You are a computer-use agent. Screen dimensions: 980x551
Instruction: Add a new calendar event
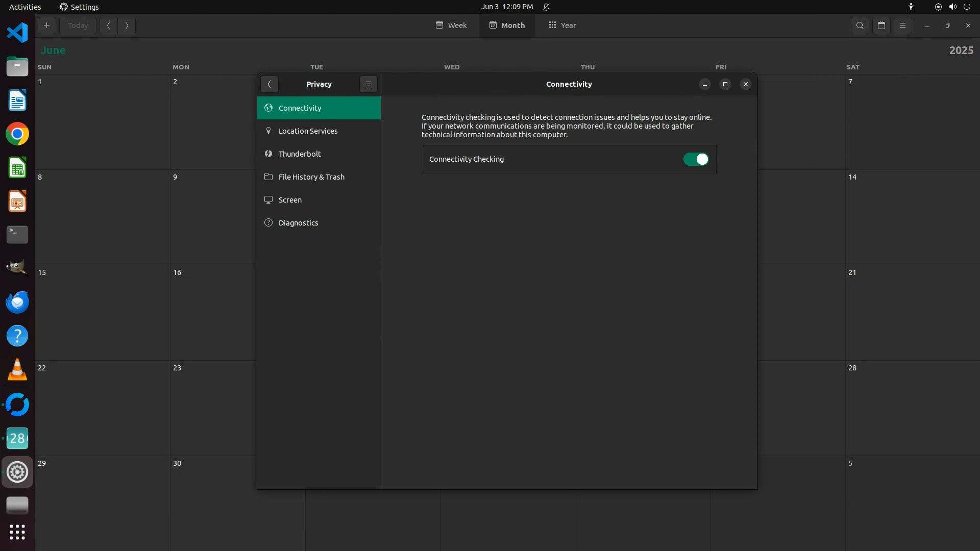pyautogui.click(x=46, y=26)
